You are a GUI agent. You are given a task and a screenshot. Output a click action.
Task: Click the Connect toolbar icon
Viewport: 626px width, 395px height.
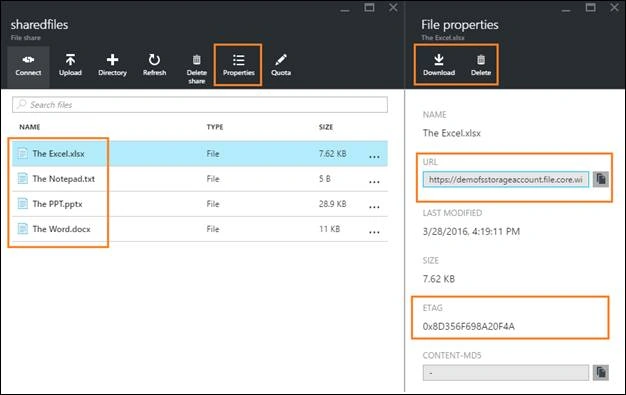tap(28, 60)
